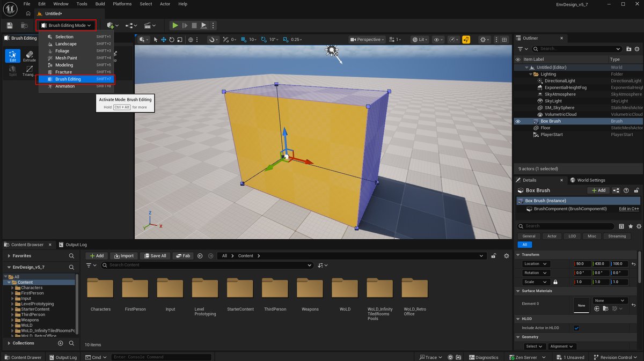Click the Element 0 material thumbnail showing None

tap(581, 305)
